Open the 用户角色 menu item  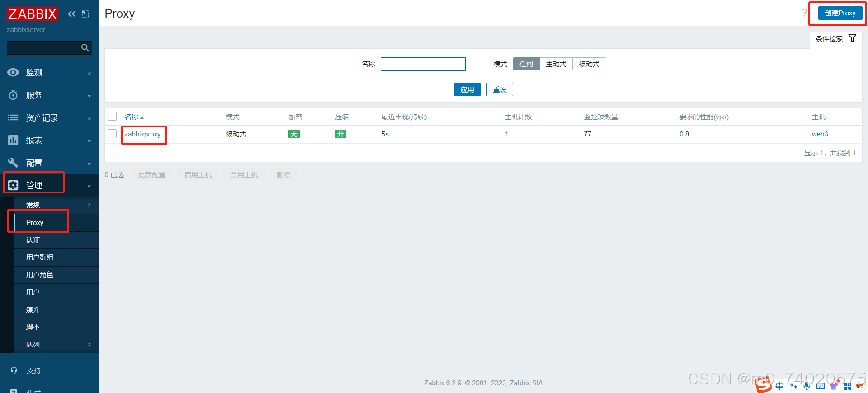click(x=56, y=275)
